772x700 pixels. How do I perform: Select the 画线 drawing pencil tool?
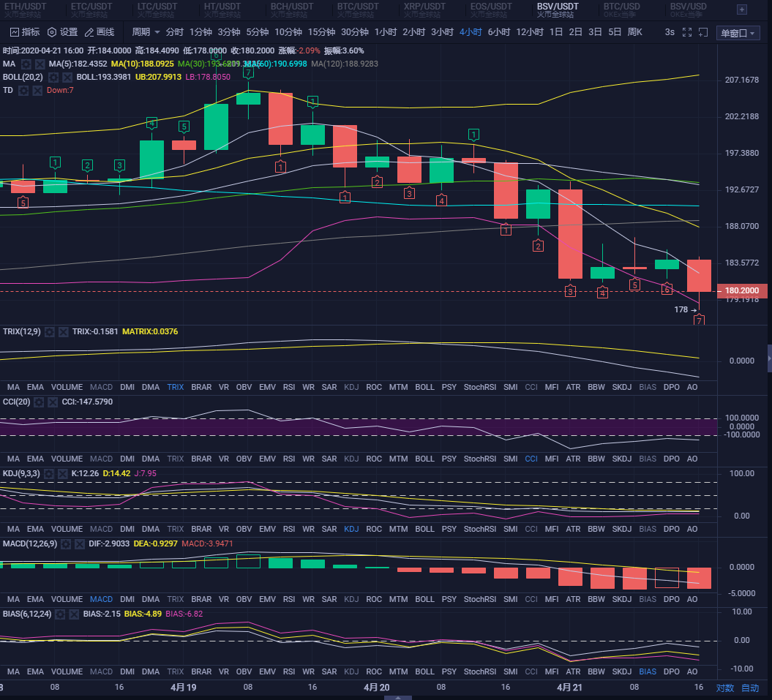tap(100, 32)
